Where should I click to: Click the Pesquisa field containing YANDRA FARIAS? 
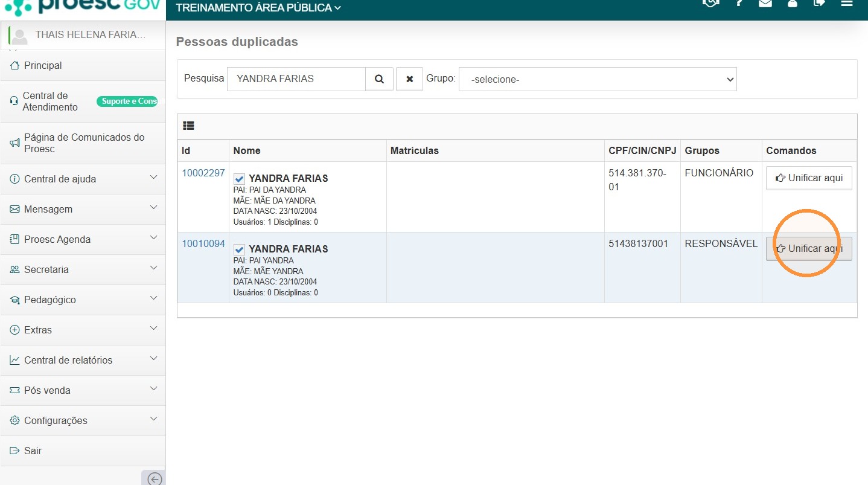click(296, 79)
